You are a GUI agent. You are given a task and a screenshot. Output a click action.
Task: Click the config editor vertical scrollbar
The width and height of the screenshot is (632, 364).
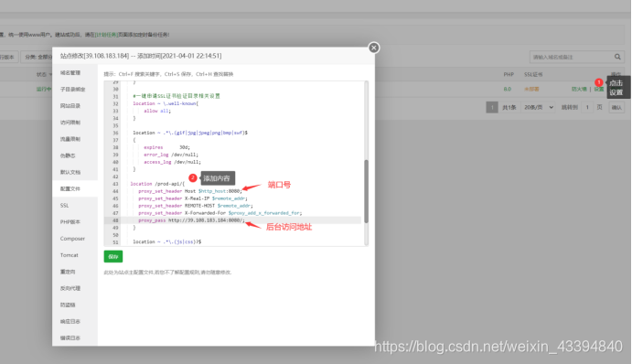coord(366,191)
